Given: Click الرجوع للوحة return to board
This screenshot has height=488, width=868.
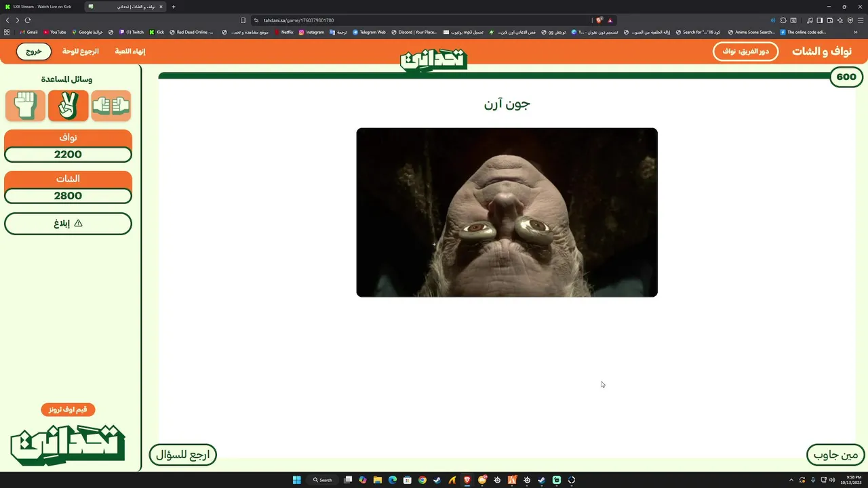Looking at the screenshot, I should [x=81, y=52].
